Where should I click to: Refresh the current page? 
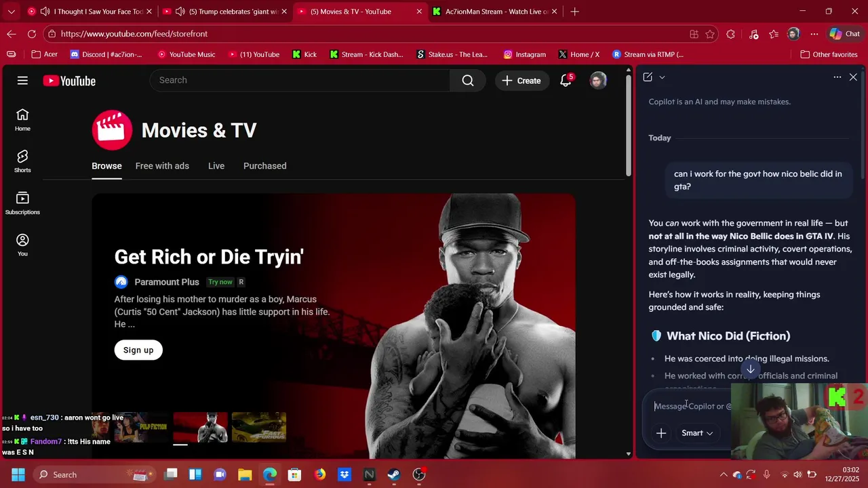click(32, 34)
